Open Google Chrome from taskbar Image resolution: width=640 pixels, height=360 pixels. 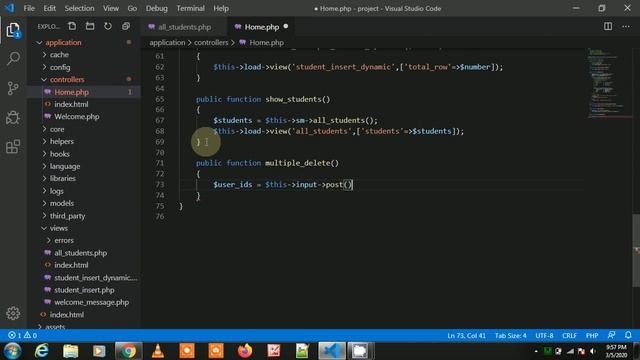tap(128, 351)
